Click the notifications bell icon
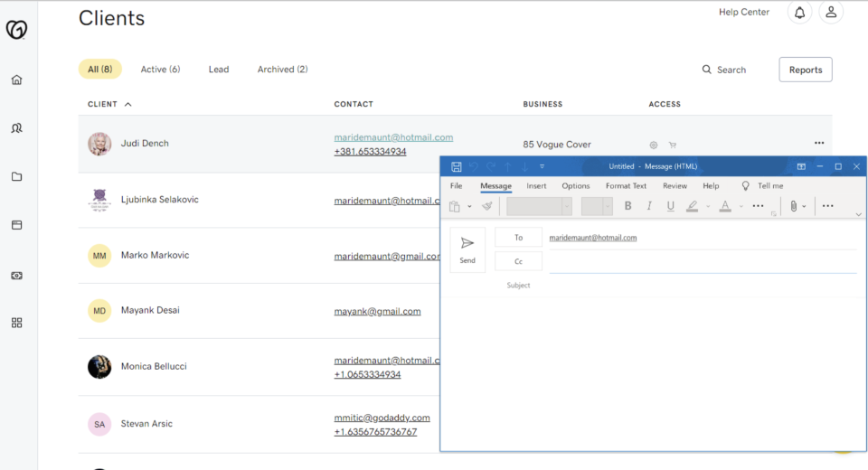This screenshot has height=470, width=868. (799, 13)
